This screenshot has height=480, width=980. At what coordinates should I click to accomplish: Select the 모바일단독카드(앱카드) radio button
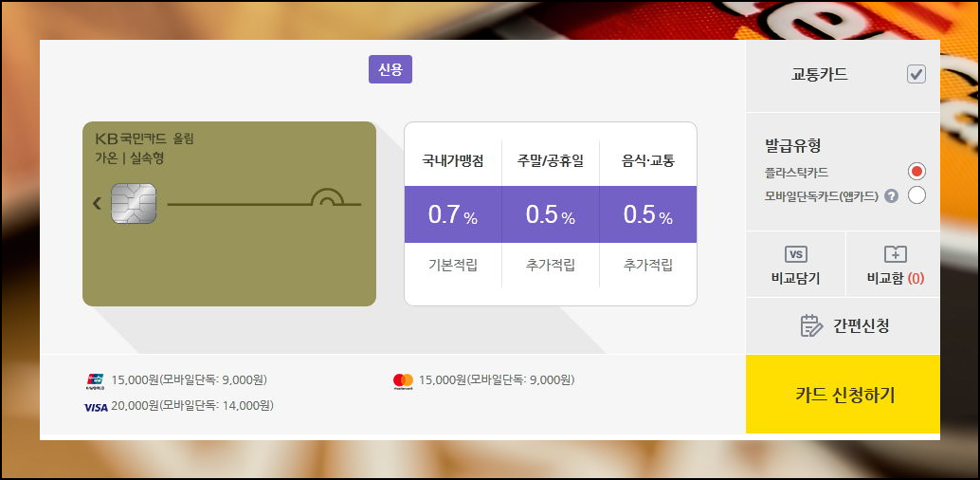[916, 195]
